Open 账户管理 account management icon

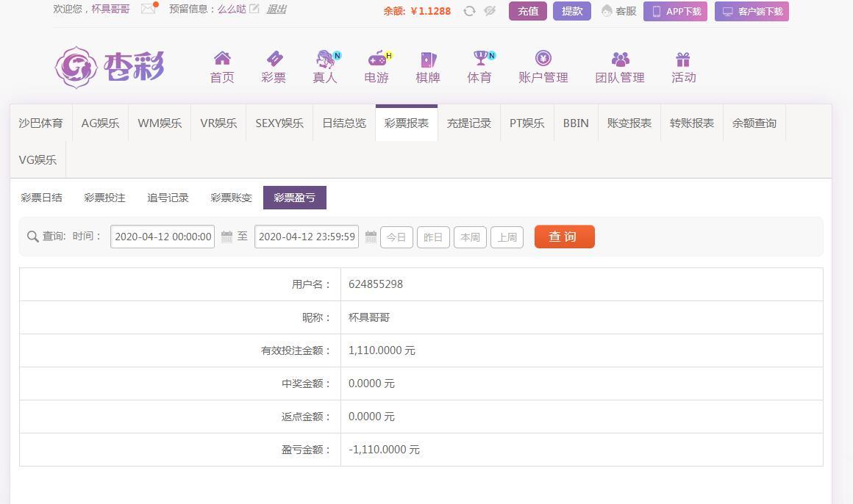tap(543, 57)
